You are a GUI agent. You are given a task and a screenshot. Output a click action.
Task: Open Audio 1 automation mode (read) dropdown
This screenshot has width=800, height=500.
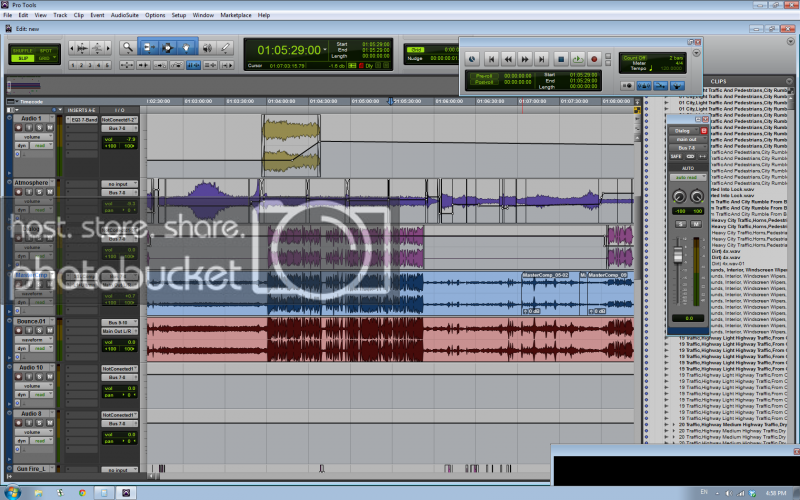tap(42, 146)
